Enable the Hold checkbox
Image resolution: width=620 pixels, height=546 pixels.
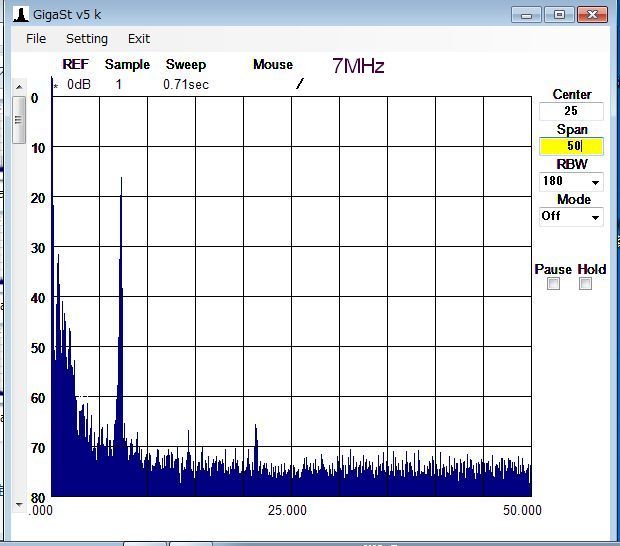[x=585, y=283]
